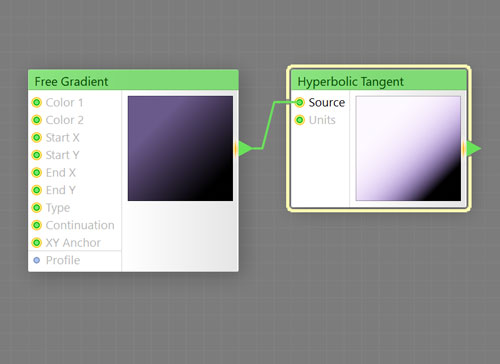Click the Color 2 label
Viewport: 500px width, 364px height.
click(65, 120)
